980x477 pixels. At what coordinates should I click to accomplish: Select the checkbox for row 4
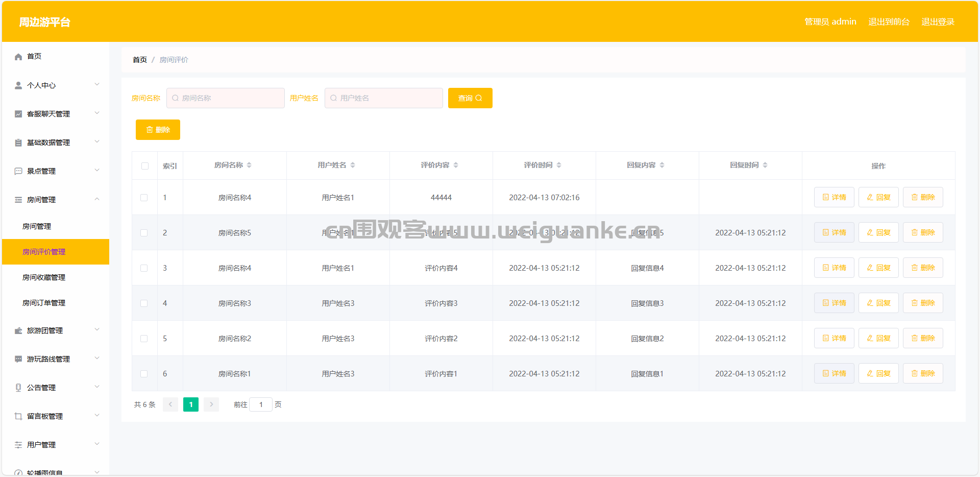point(144,303)
